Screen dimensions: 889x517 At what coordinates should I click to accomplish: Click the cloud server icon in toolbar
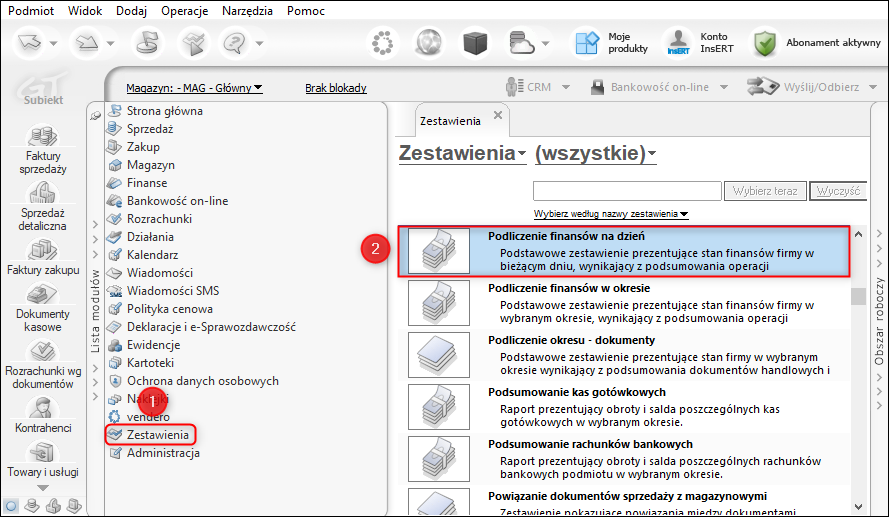click(520, 43)
